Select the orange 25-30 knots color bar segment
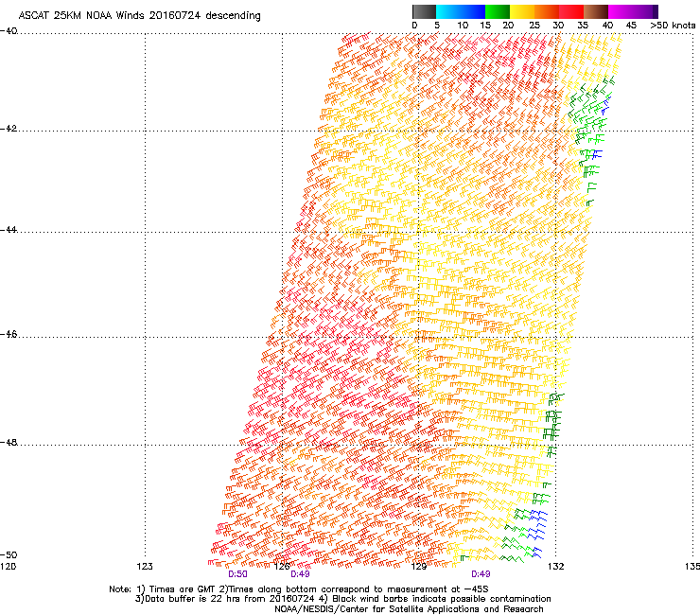This screenshot has height=615, width=700. (547, 11)
